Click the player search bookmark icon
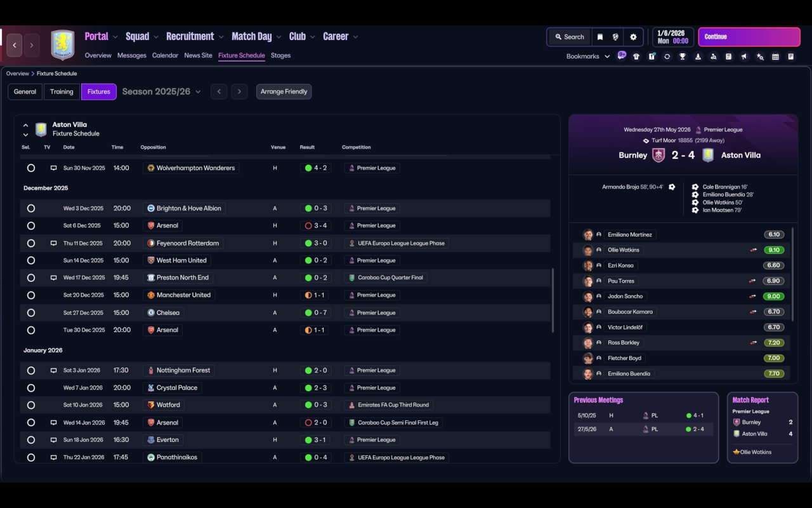The width and height of the screenshot is (812, 508). click(714, 57)
